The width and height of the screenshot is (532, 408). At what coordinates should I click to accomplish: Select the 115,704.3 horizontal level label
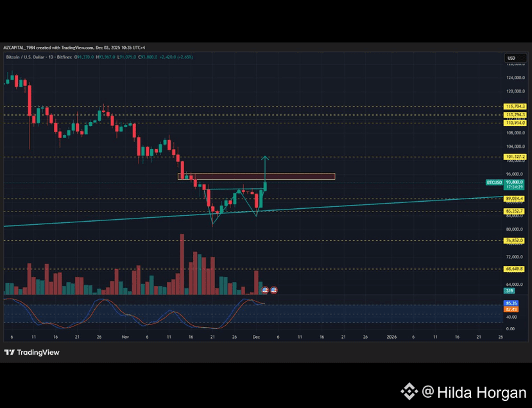pyautogui.click(x=515, y=106)
